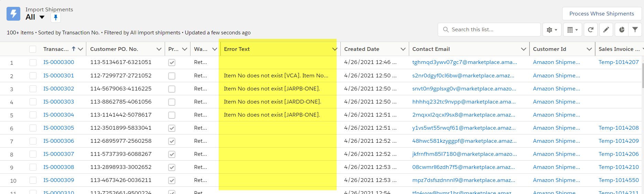Click email hhhhq232tc9nvpp@marketplace.ama...
Image resolution: width=644 pixels, height=194 pixels.
(464, 102)
